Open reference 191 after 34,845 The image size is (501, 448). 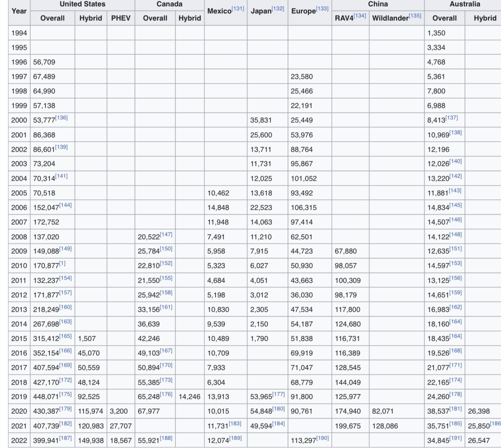(456, 438)
